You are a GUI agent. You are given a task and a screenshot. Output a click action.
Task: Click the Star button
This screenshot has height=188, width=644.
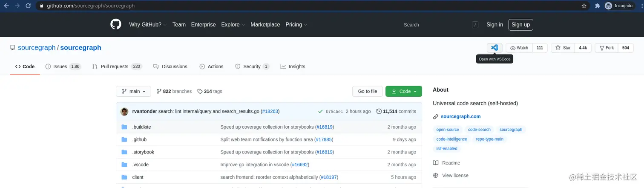pos(563,48)
